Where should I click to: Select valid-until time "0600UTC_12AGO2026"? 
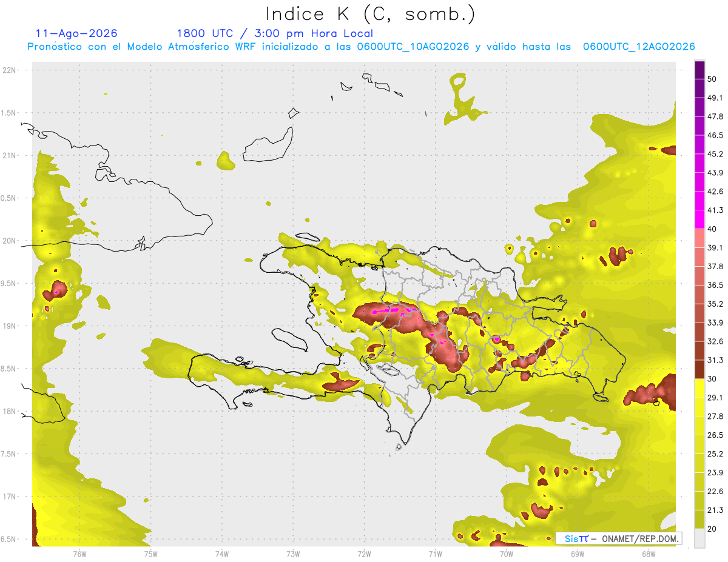coord(639,47)
